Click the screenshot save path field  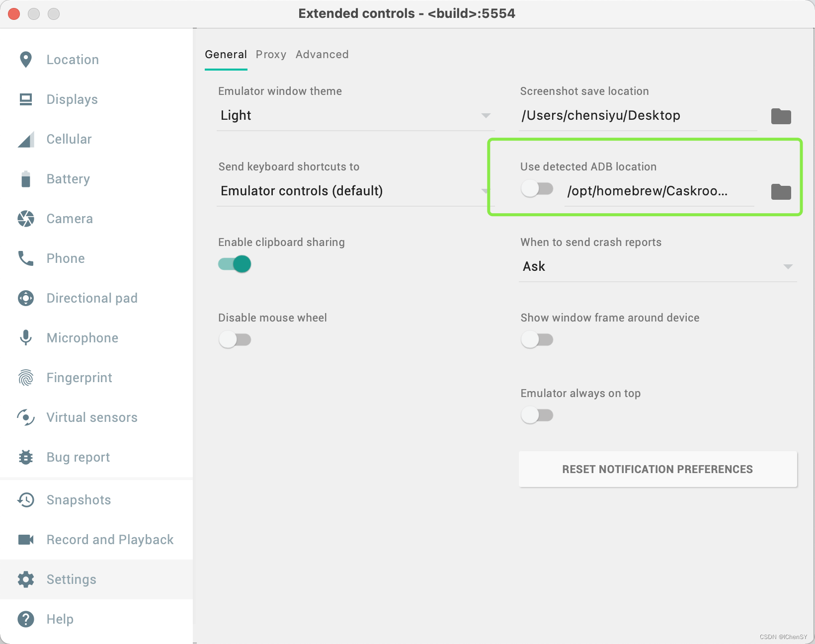tap(638, 116)
